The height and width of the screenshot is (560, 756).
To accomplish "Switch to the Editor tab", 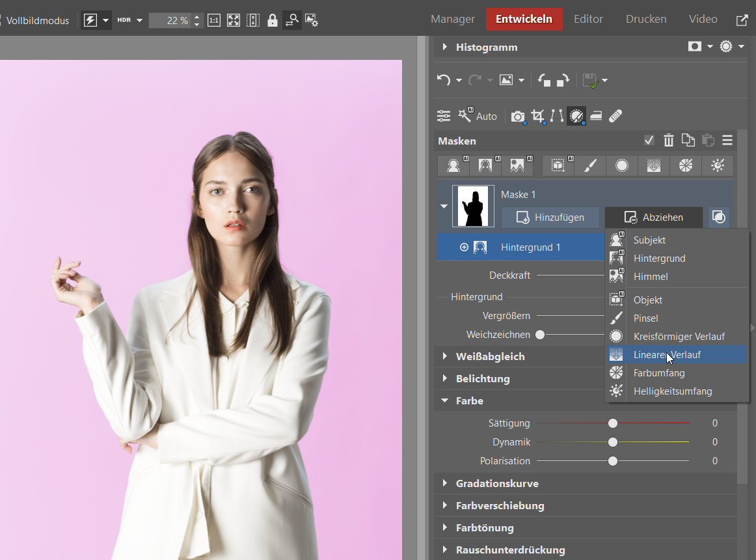I will [588, 19].
